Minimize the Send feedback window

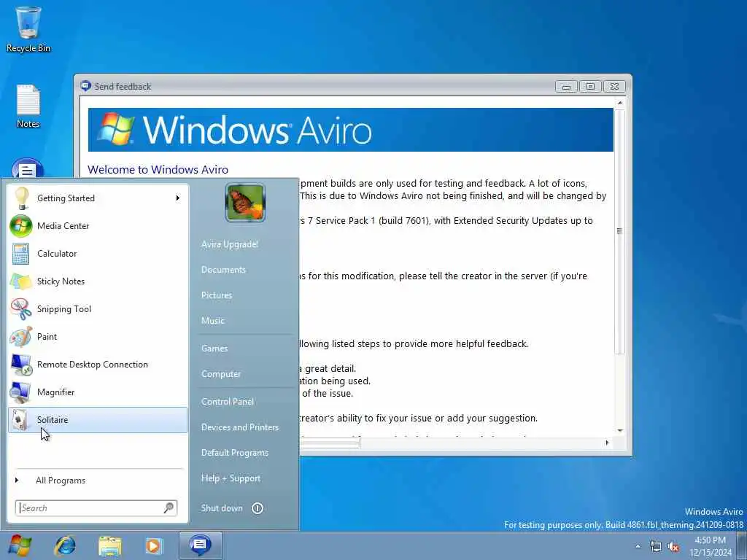566,87
